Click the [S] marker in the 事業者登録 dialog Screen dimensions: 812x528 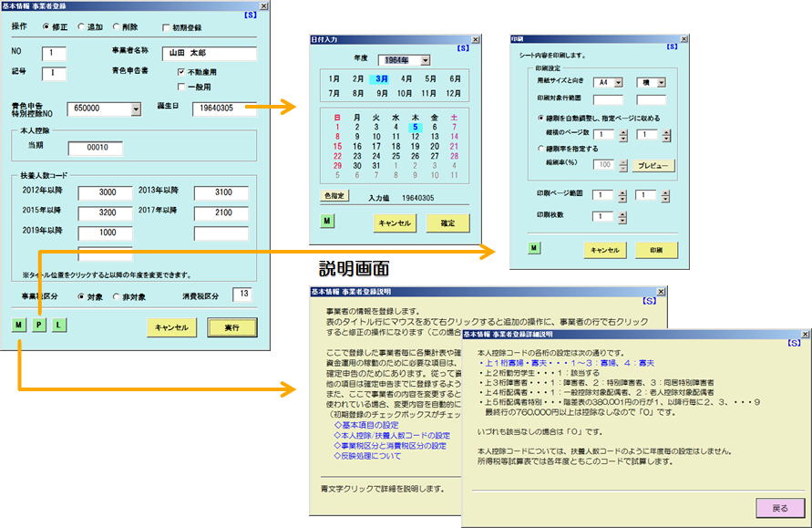point(251,15)
